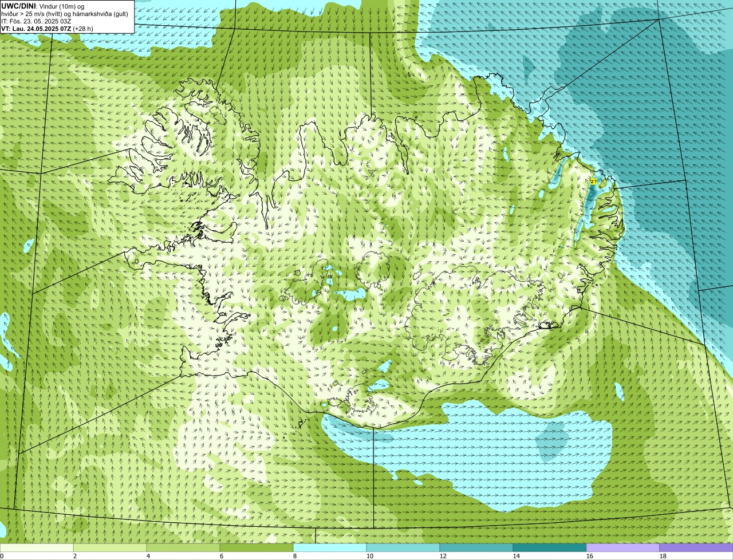This screenshot has width=733, height=560.
Task: Click the purple legend segment above 18 m/s
Action: (696, 547)
